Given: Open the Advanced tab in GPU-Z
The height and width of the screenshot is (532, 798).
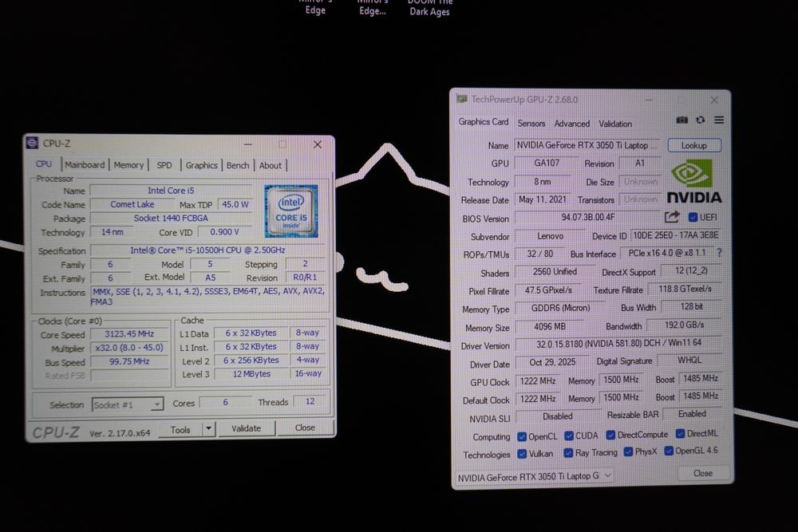Looking at the screenshot, I should (x=572, y=124).
